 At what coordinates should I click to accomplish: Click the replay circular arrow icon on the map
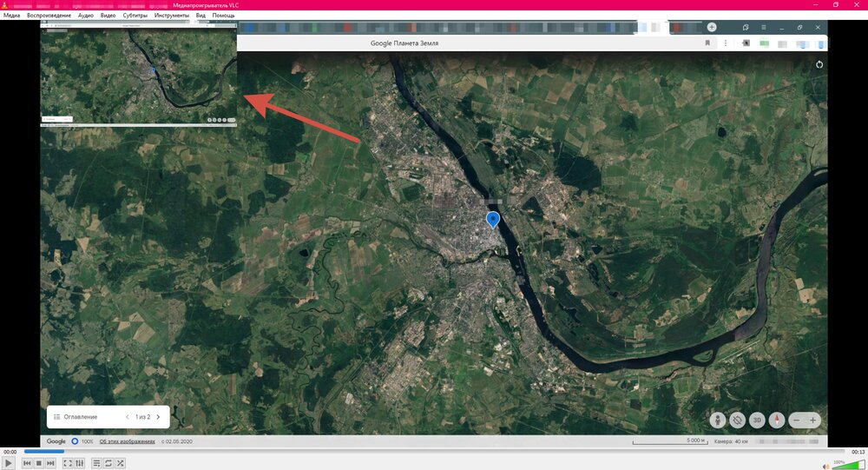coord(819,64)
